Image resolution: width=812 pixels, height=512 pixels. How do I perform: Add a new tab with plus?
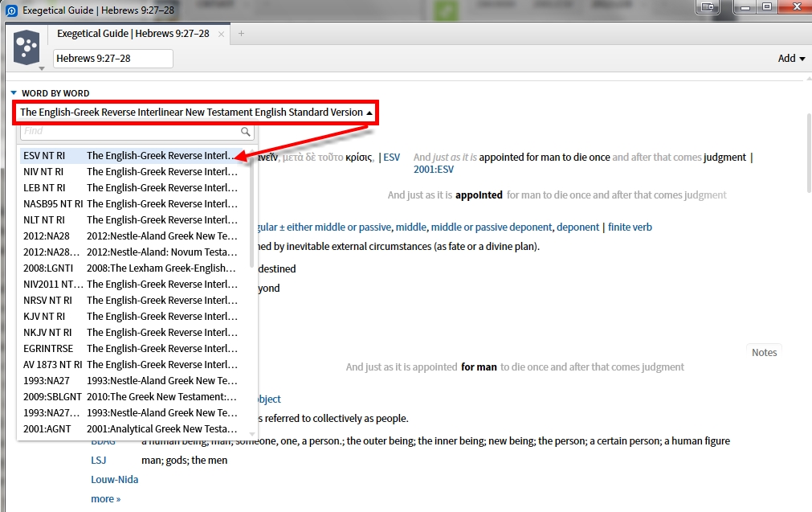(x=241, y=34)
